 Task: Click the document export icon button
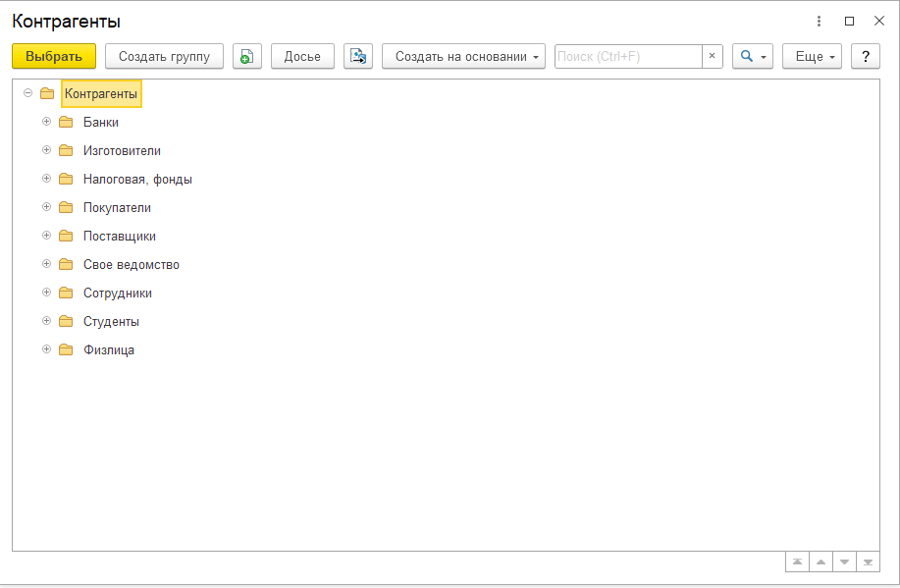[358, 56]
